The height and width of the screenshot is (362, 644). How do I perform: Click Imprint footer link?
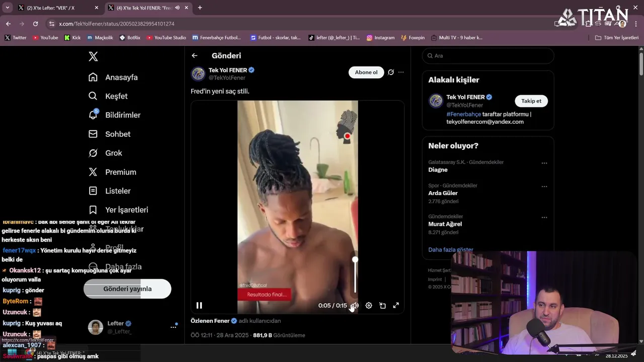(x=435, y=280)
